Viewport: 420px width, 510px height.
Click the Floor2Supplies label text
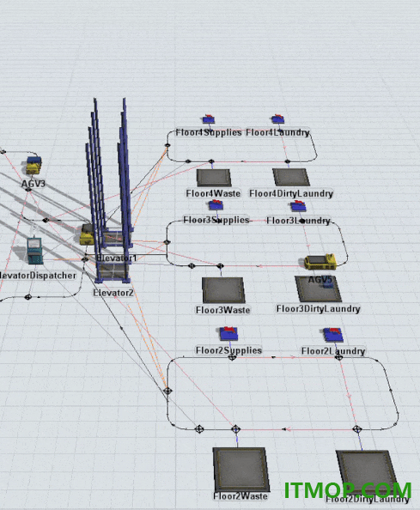[x=228, y=350]
